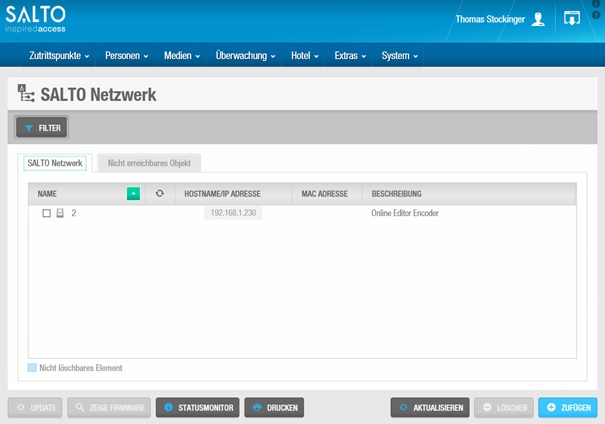Sort by Hostname/IP Adresse column header
The width and height of the screenshot is (605, 424).
pyautogui.click(x=222, y=194)
